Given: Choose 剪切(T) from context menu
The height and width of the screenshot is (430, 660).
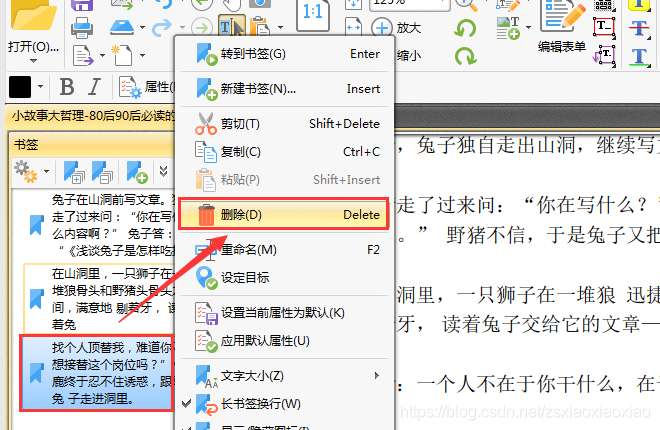Looking at the screenshot, I should pos(284,124).
